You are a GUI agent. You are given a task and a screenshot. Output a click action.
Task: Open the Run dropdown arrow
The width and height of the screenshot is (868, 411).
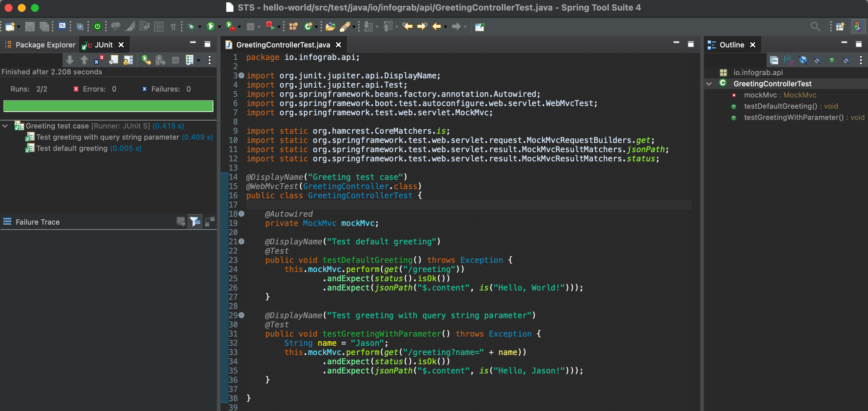pyautogui.click(x=219, y=27)
